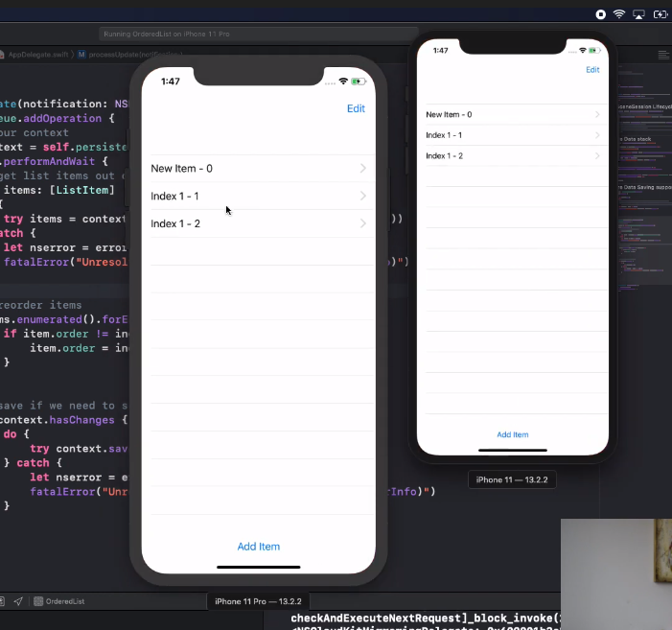Click the M method icon in the jump bar
The image size is (672, 630).
coord(81,55)
